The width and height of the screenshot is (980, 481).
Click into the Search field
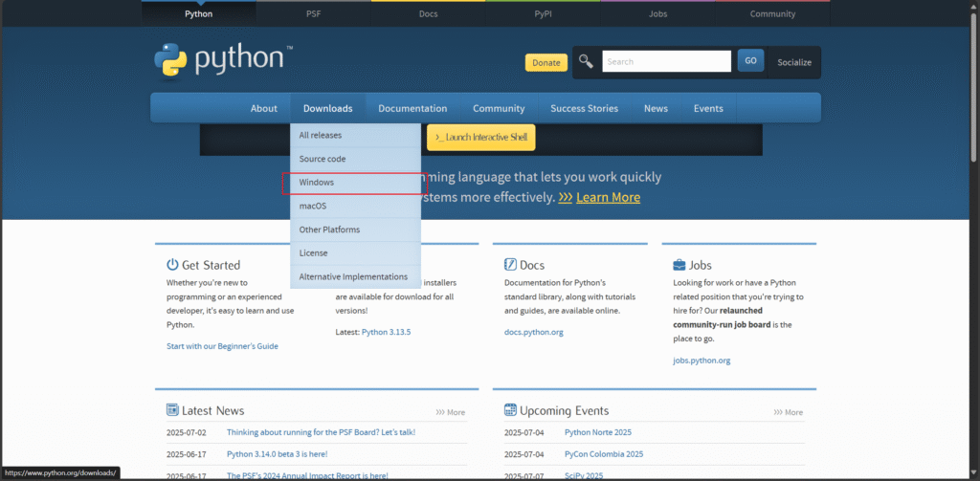[x=666, y=61]
